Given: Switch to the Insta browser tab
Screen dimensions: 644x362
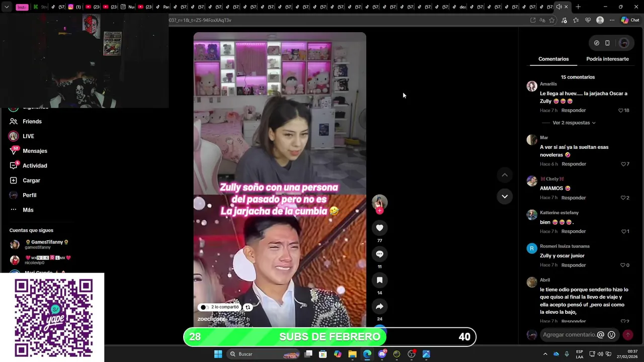Looking at the screenshot, I should click(22, 7).
